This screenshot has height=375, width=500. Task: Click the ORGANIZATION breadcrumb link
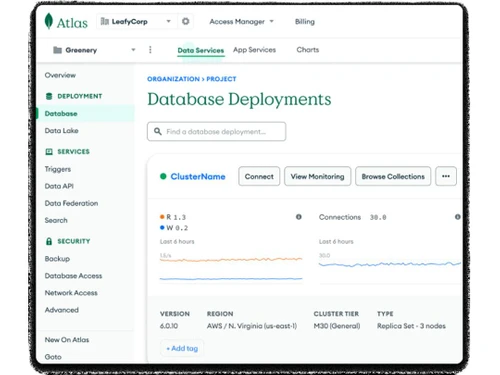click(173, 79)
